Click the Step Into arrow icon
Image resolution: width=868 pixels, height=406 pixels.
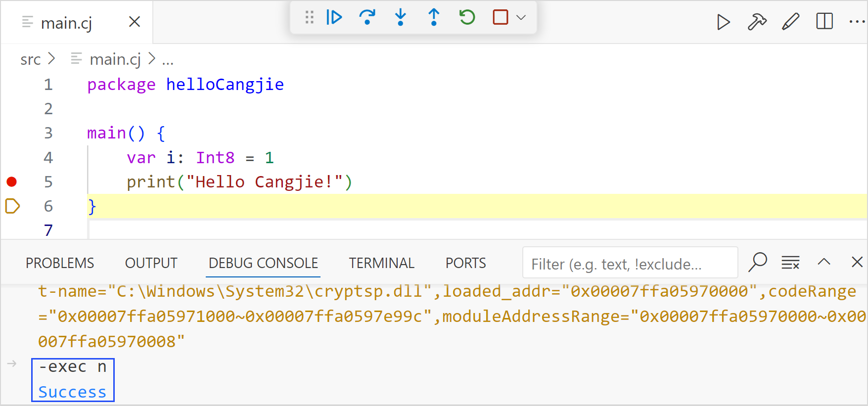[401, 18]
